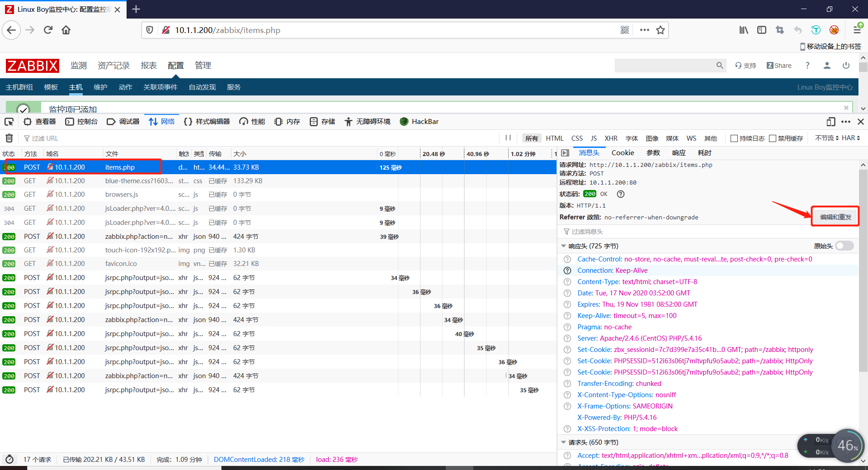Open the Firefox hamburger menu
Image resolution: width=868 pixels, height=470 pixels.
(x=857, y=30)
